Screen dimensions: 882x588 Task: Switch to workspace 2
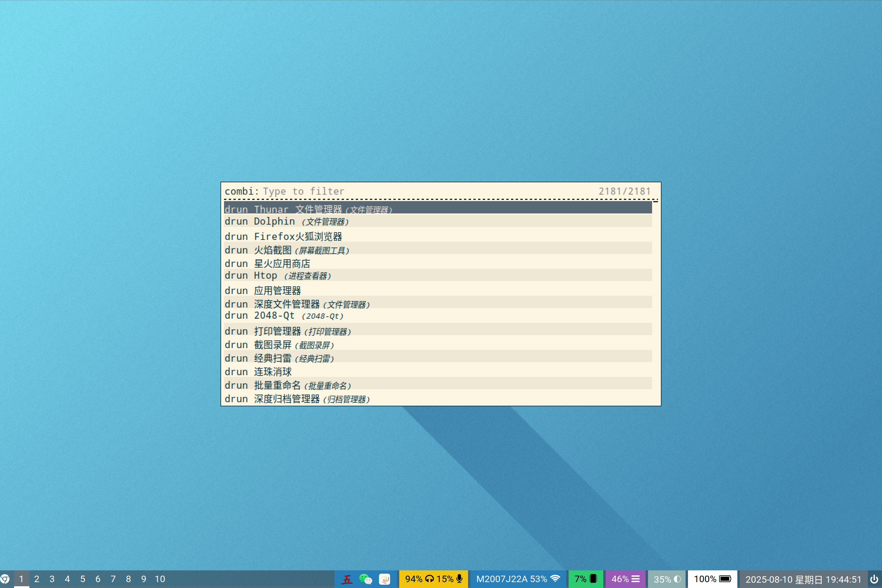37,579
